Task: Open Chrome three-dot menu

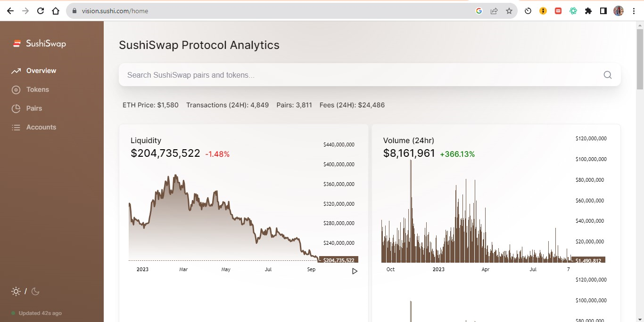Action: tap(634, 11)
